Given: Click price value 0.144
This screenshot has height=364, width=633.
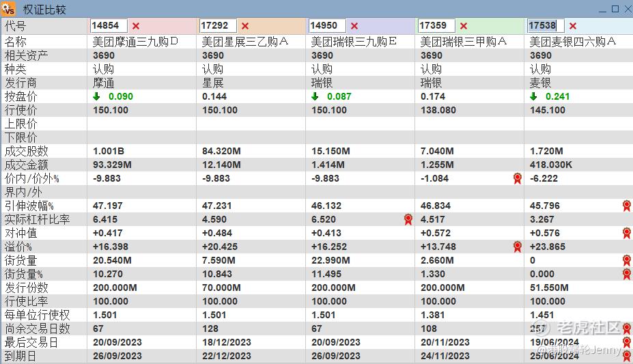Looking at the screenshot, I should 214,96.
